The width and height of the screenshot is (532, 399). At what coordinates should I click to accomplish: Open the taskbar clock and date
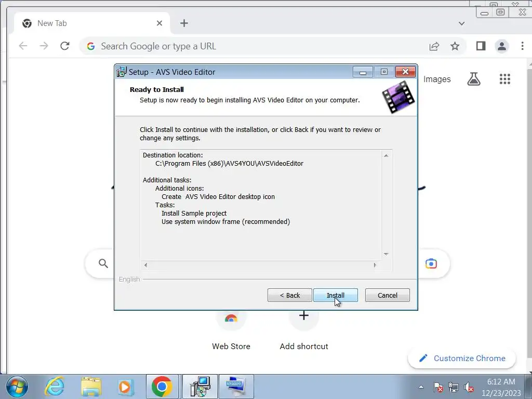pyautogui.click(x=501, y=387)
